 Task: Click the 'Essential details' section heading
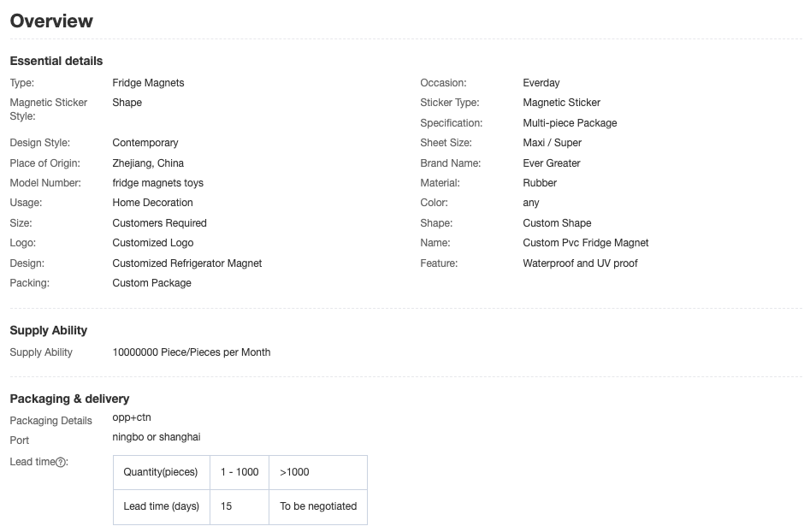[56, 61]
